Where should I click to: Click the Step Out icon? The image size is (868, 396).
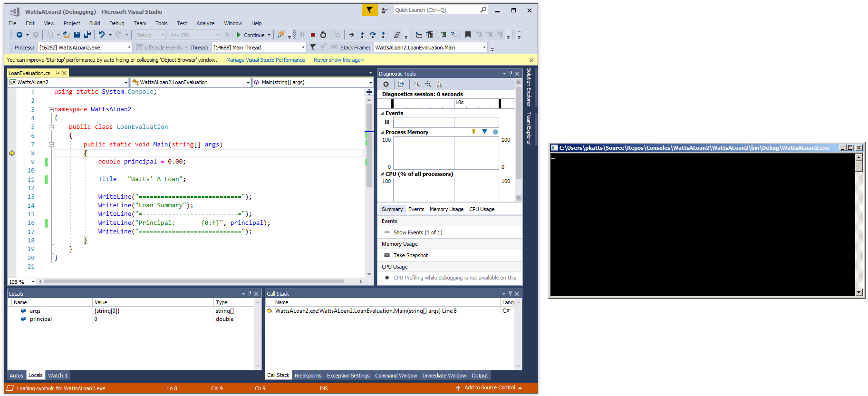pos(383,35)
